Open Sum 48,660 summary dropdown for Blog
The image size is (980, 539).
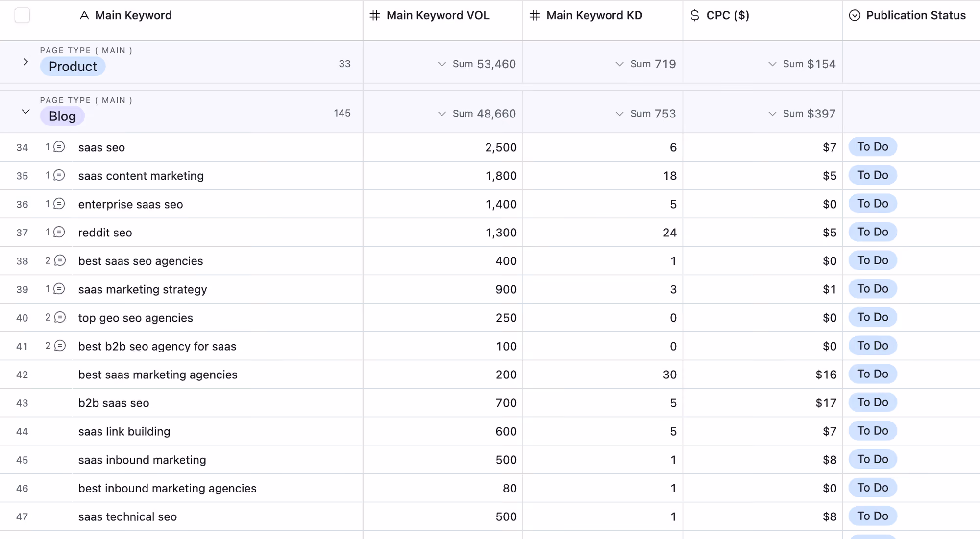pyautogui.click(x=477, y=114)
